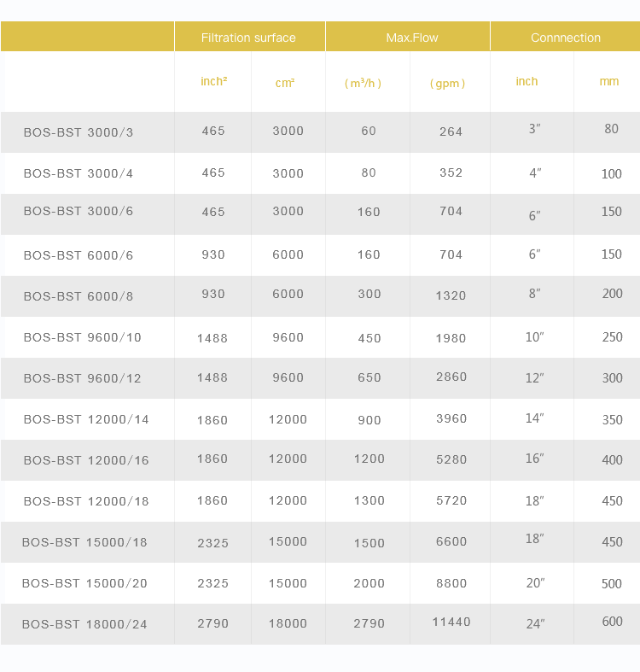The image size is (640, 672).
Task: Click the BOS-BST 6000/8 model name
Action: click(79, 296)
